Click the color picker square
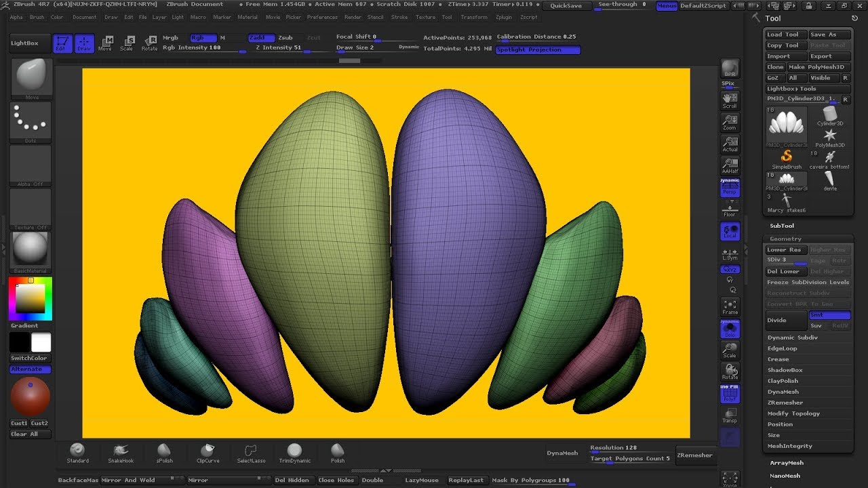Viewport: 868px width, 488px height. coord(31,298)
